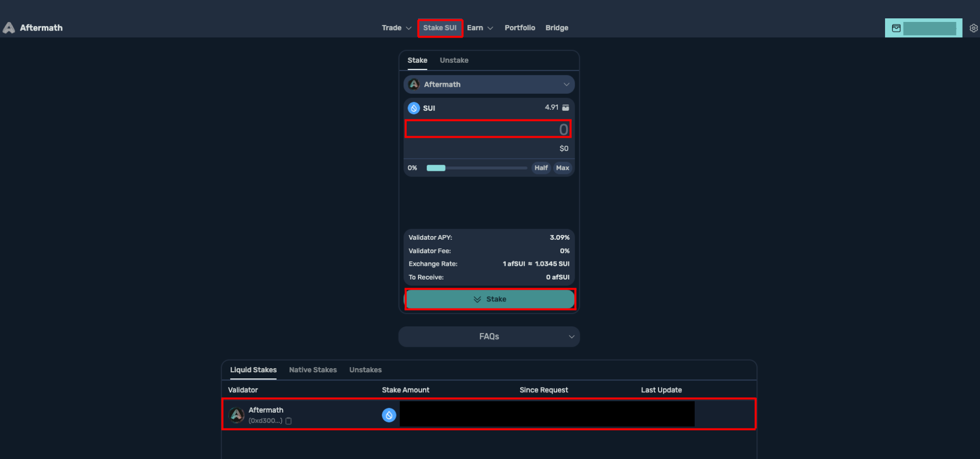Screen dimensions: 980x459
Task: Go to Portfolio page
Action: pos(520,28)
